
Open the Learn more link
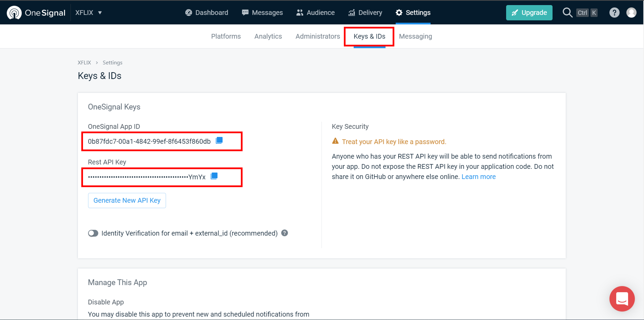(478, 177)
